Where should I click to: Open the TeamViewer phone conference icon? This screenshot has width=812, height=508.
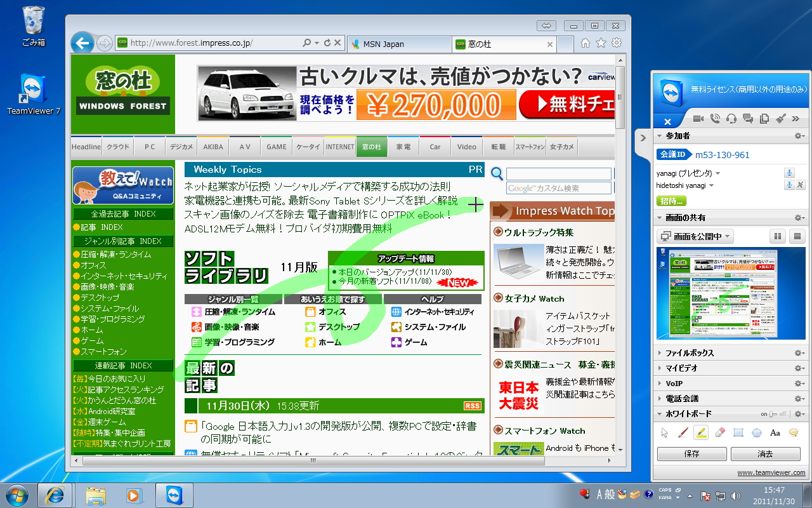716,118
